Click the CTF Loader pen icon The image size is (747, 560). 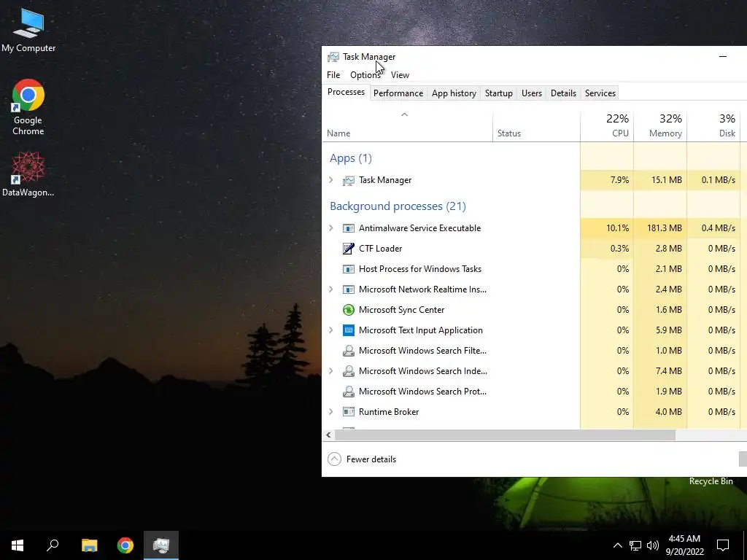(348, 249)
